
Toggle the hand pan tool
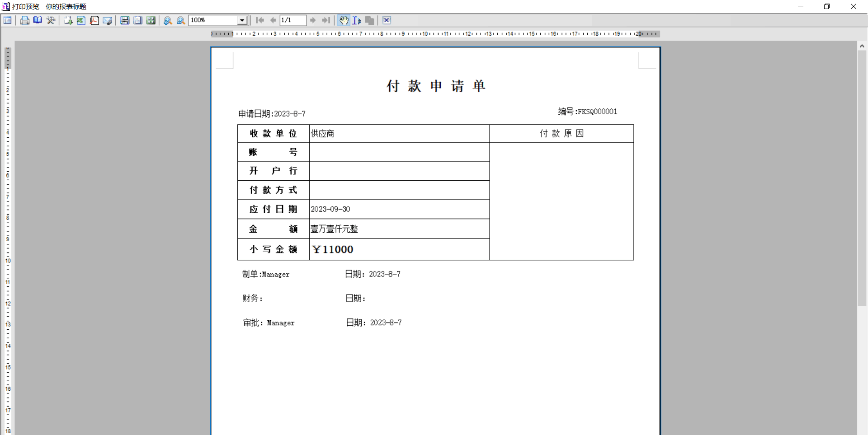344,20
